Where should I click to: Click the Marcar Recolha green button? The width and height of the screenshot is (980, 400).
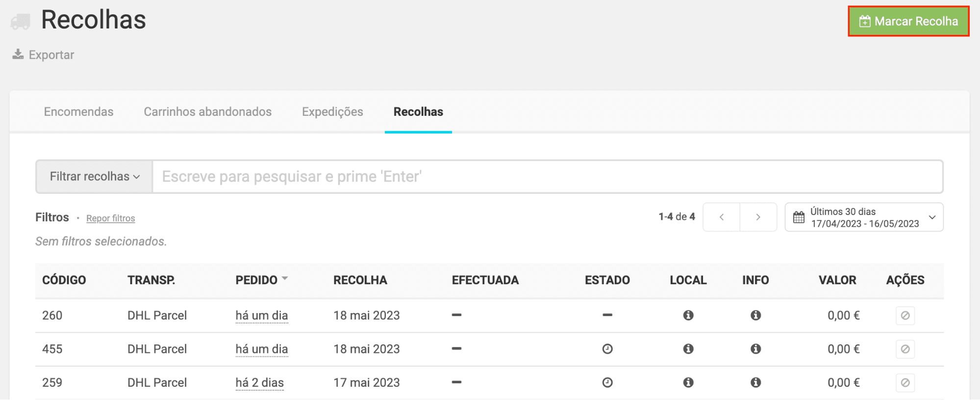[x=908, y=21]
